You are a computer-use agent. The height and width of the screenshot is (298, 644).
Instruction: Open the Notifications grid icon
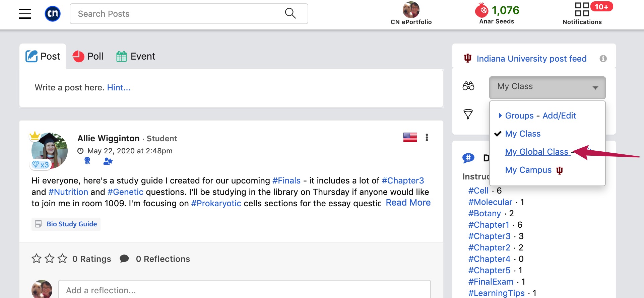tap(582, 9)
